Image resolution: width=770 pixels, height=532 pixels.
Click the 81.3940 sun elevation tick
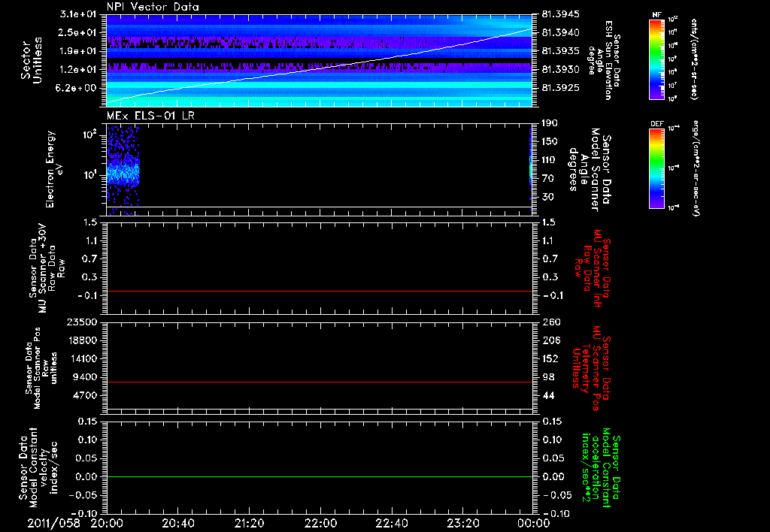click(560, 32)
